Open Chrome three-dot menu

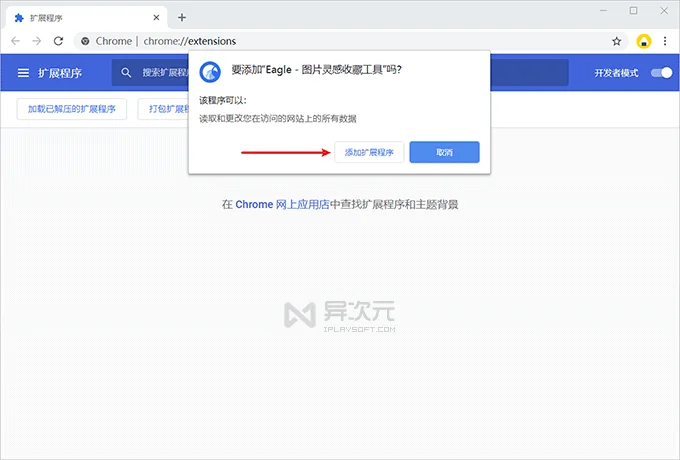tap(665, 41)
